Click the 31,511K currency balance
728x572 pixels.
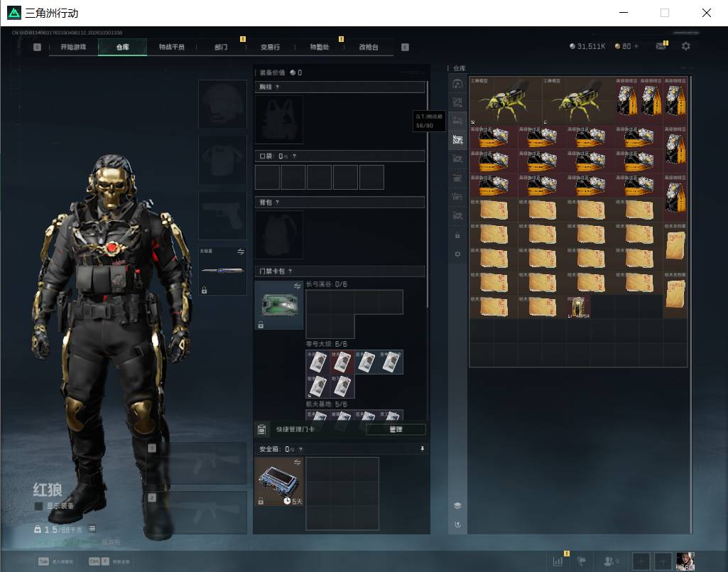click(587, 46)
